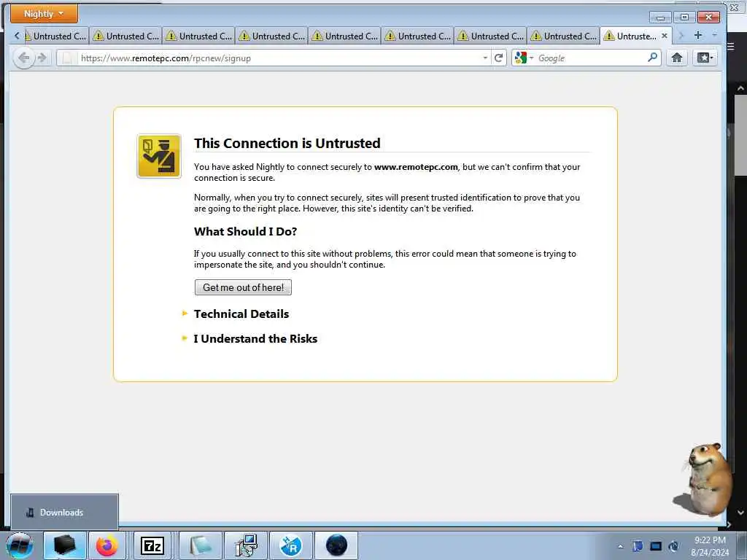Open the clock showing 9:22 PM
This screenshot has height=560, width=747.
710,546
